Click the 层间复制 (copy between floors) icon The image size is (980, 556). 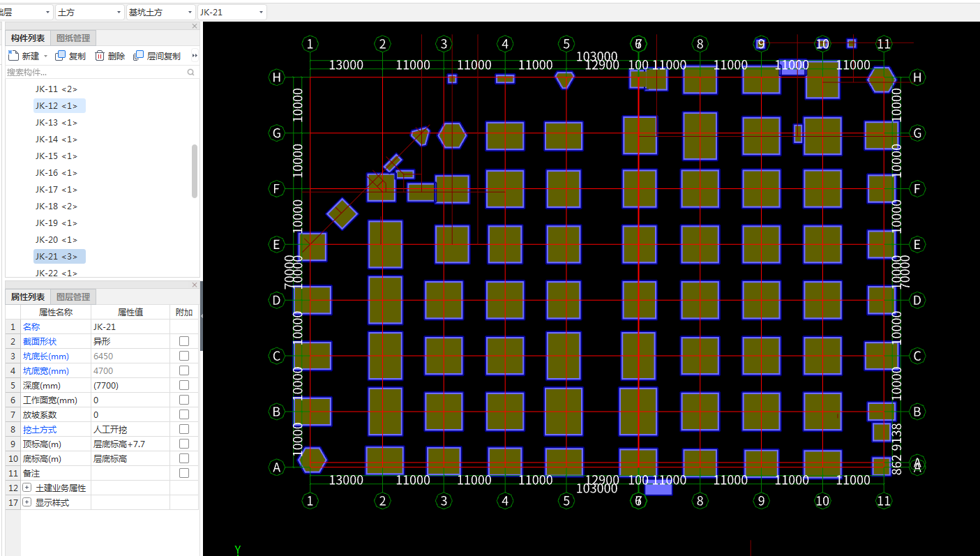click(x=139, y=56)
